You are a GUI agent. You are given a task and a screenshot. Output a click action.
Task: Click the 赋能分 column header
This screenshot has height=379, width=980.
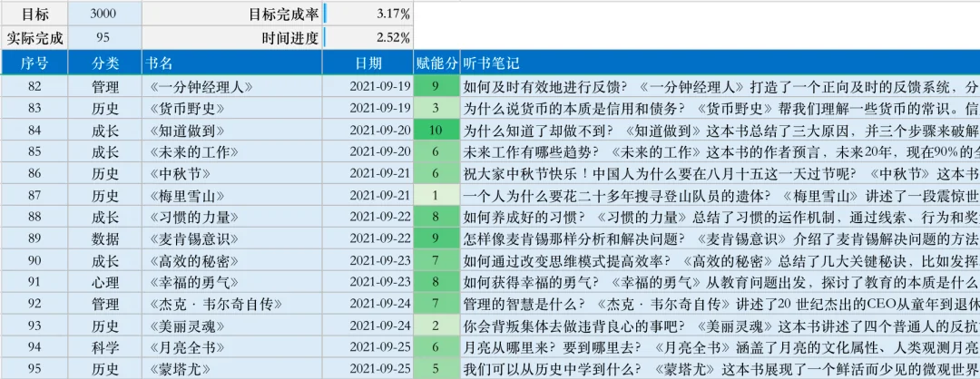436,63
